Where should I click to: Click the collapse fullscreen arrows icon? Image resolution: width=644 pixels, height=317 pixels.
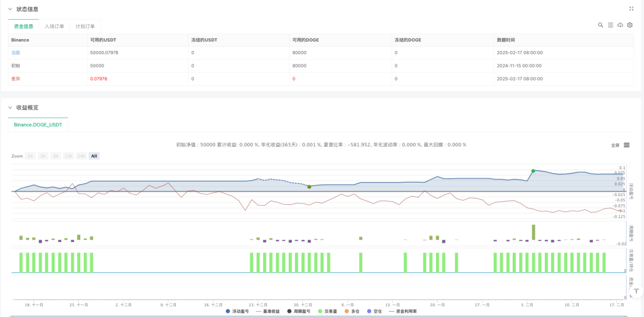[x=631, y=8]
